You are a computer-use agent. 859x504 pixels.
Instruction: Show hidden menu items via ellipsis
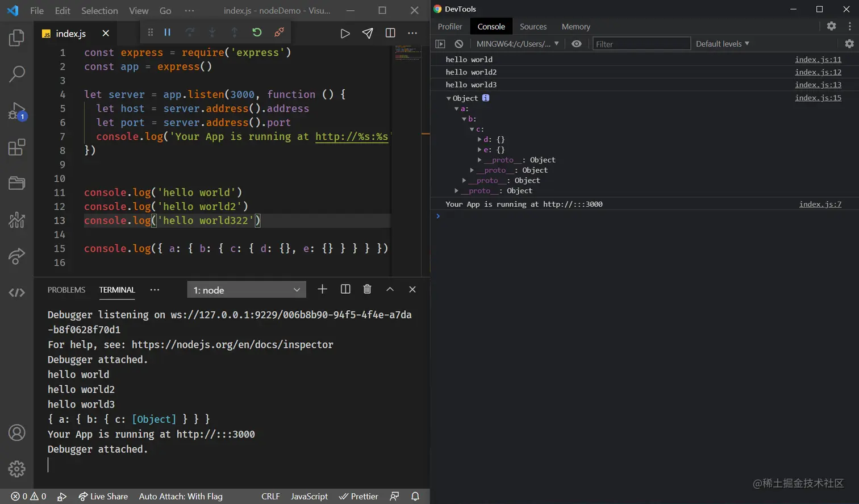[190, 11]
